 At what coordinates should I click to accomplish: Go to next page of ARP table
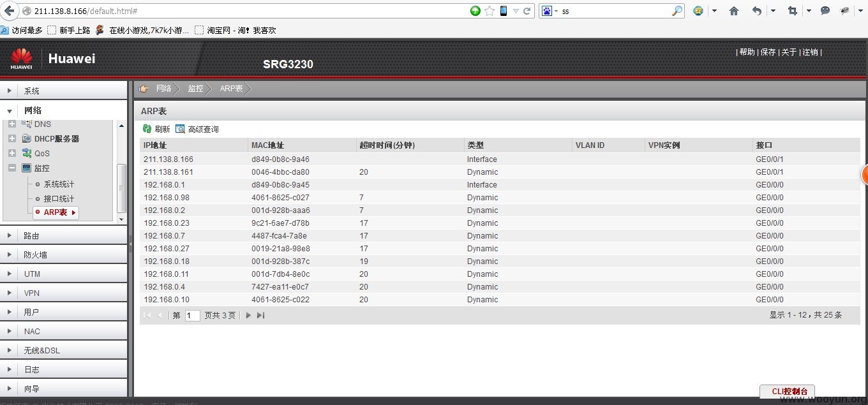point(248,315)
